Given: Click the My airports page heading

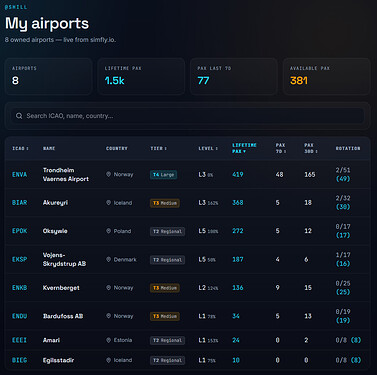Looking at the screenshot, I should [47, 23].
